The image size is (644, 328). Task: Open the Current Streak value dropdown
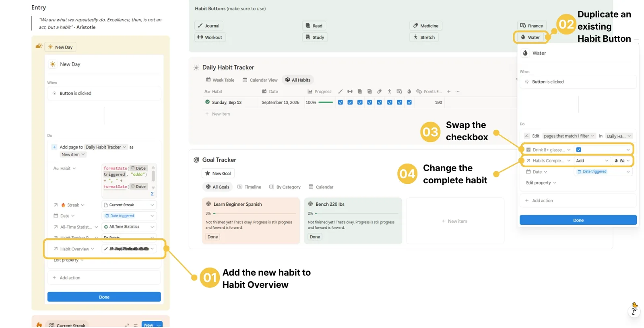pos(129,205)
